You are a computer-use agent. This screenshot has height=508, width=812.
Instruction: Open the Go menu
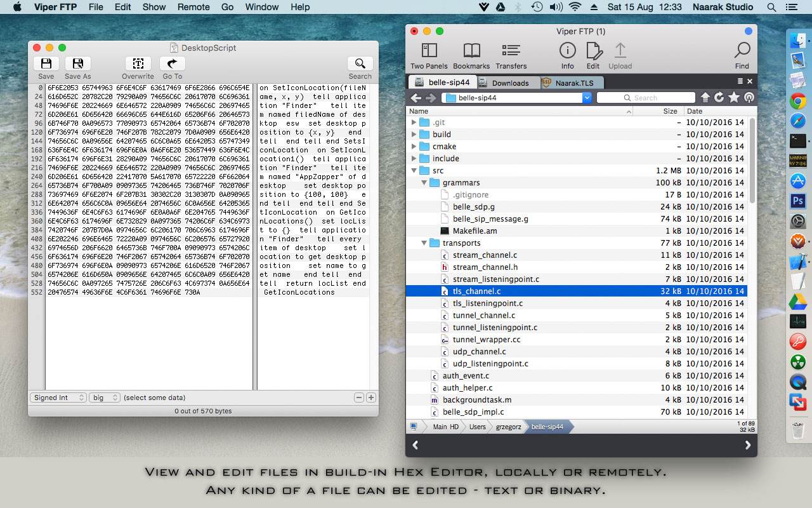point(227,7)
